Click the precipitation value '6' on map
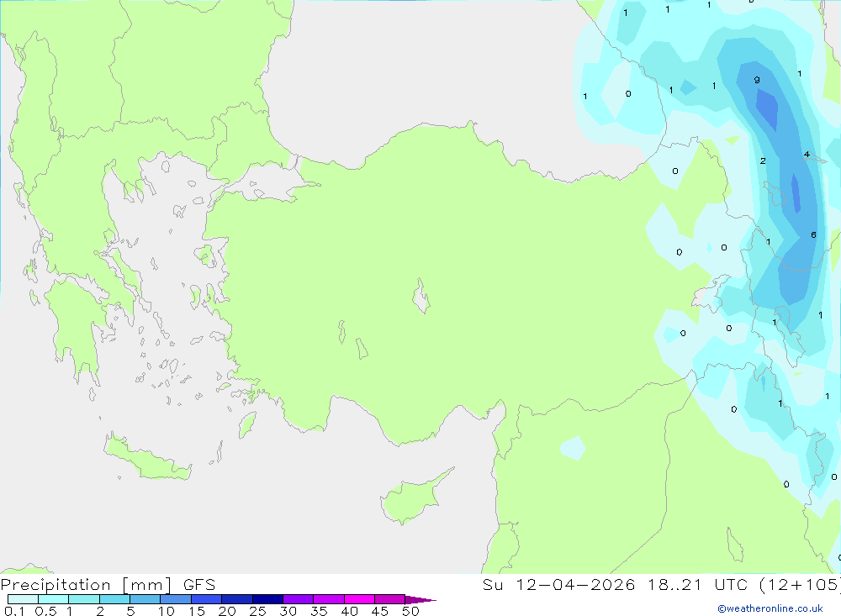This screenshot has width=841, height=616. 813,234
